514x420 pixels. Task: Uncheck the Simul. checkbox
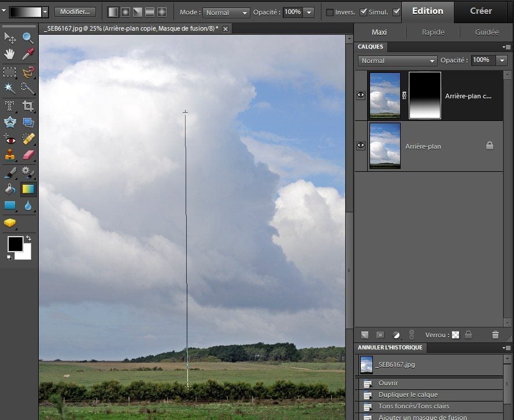click(363, 12)
